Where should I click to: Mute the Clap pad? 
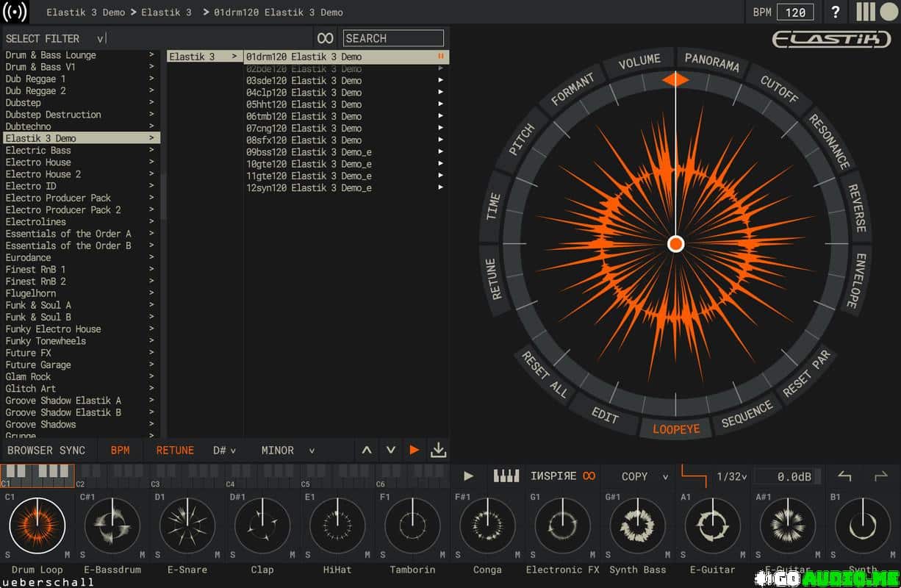(292, 555)
